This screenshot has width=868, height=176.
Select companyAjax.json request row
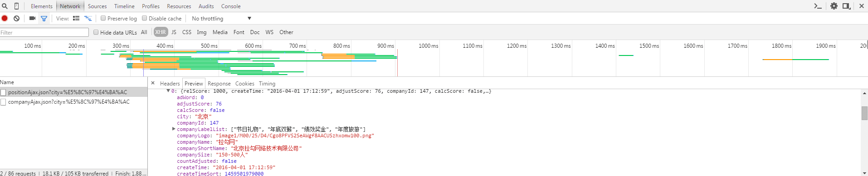pos(73,102)
